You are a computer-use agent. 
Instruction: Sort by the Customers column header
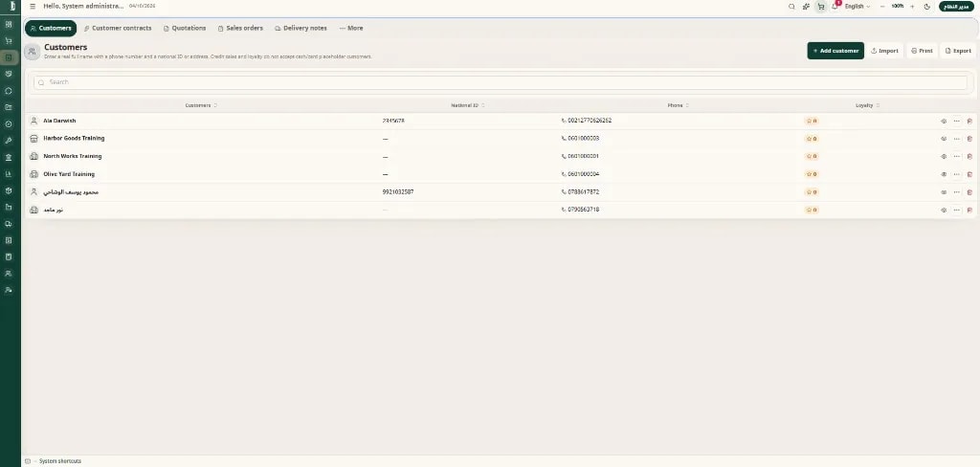[x=201, y=105]
